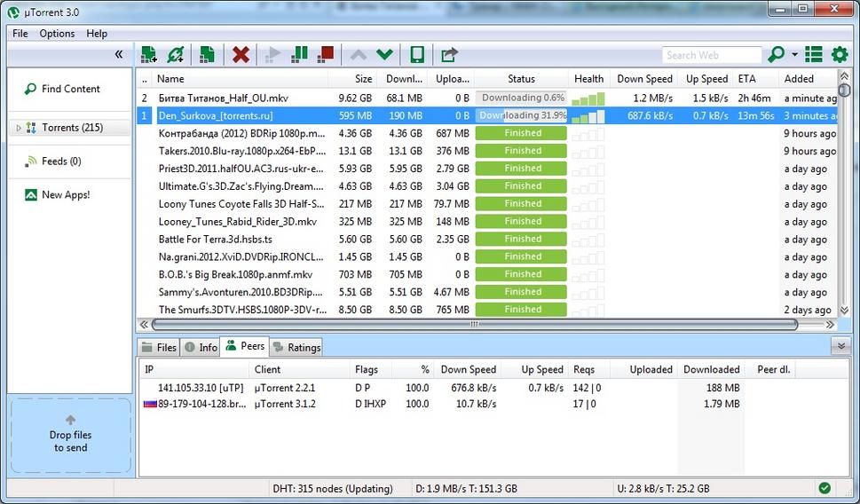Click Add Torrent toolbar icon
This screenshot has width=860, height=504.
click(148, 54)
